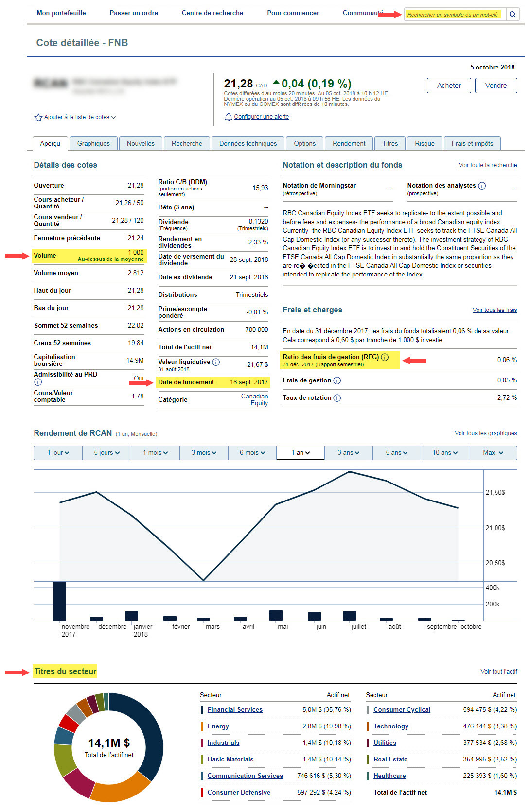The height and width of the screenshot is (812, 531).
Task: Open info icon beside Notation des analystes
Action: pyautogui.click(x=482, y=186)
